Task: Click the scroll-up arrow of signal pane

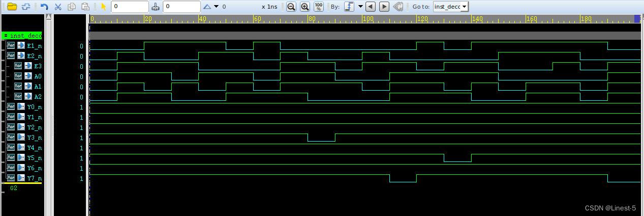Action: (x=48, y=17)
